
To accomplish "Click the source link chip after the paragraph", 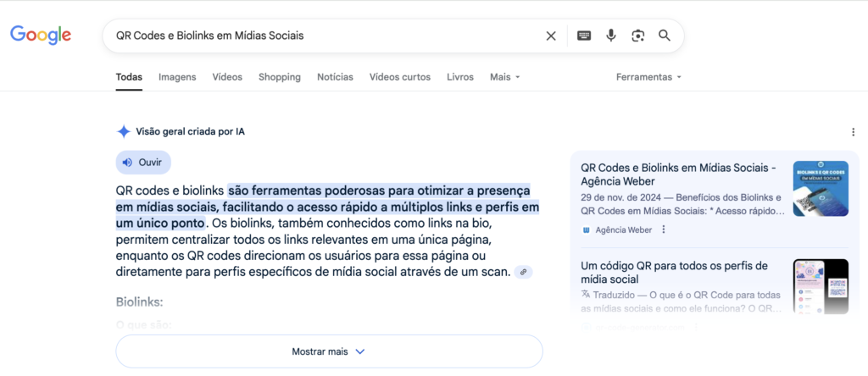I will (x=524, y=272).
